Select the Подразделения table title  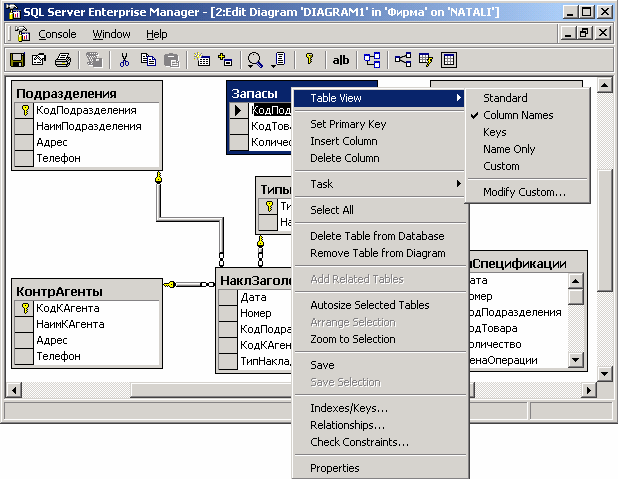pyautogui.click(x=66, y=93)
